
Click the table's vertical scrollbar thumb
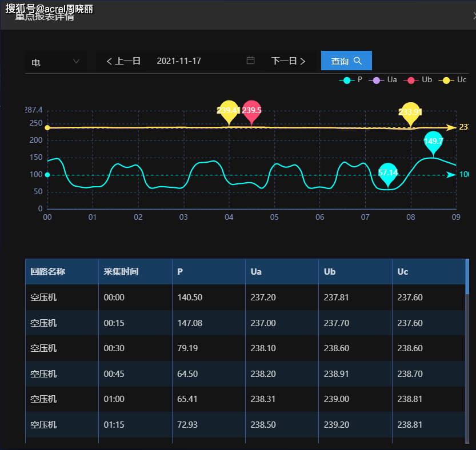click(467, 276)
